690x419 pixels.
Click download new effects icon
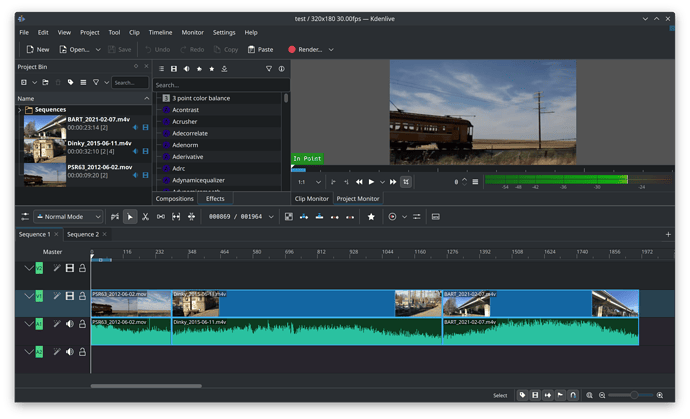click(224, 69)
